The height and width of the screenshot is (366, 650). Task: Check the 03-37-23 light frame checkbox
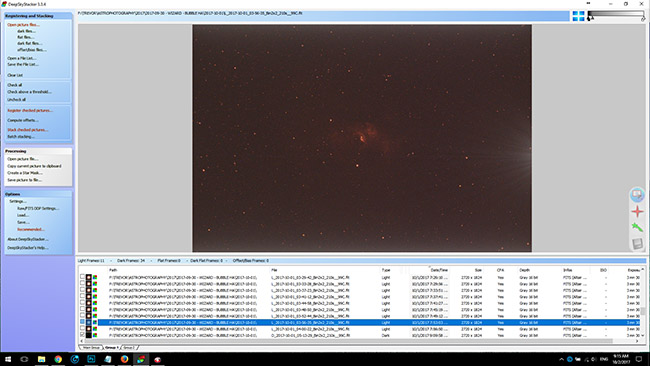[x=82, y=290]
